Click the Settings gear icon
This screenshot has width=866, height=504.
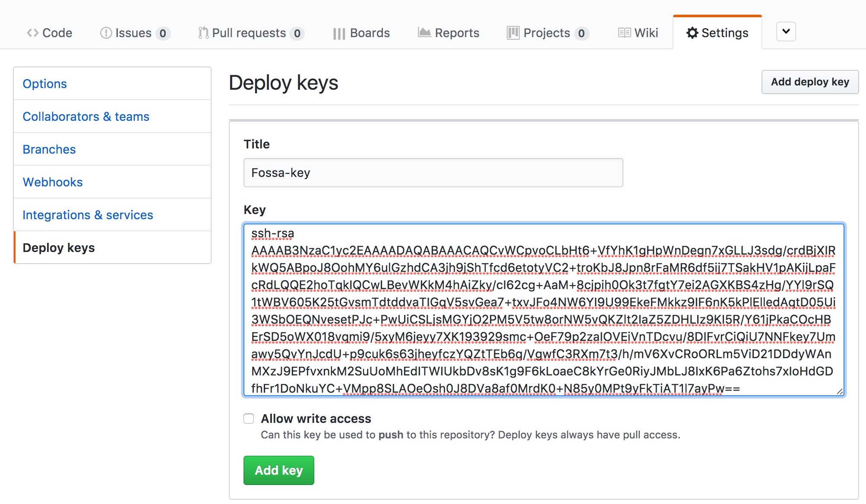tap(692, 33)
